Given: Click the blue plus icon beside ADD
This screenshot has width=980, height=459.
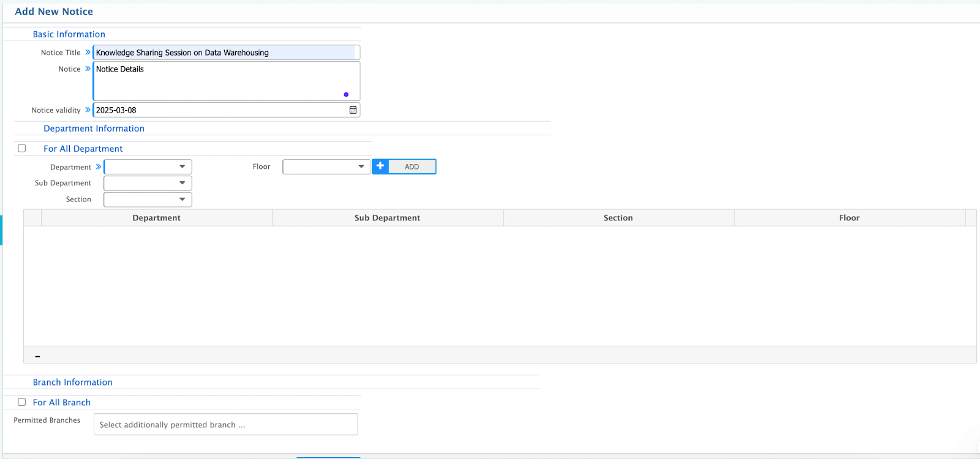Looking at the screenshot, I should click(x=380, y=166).
